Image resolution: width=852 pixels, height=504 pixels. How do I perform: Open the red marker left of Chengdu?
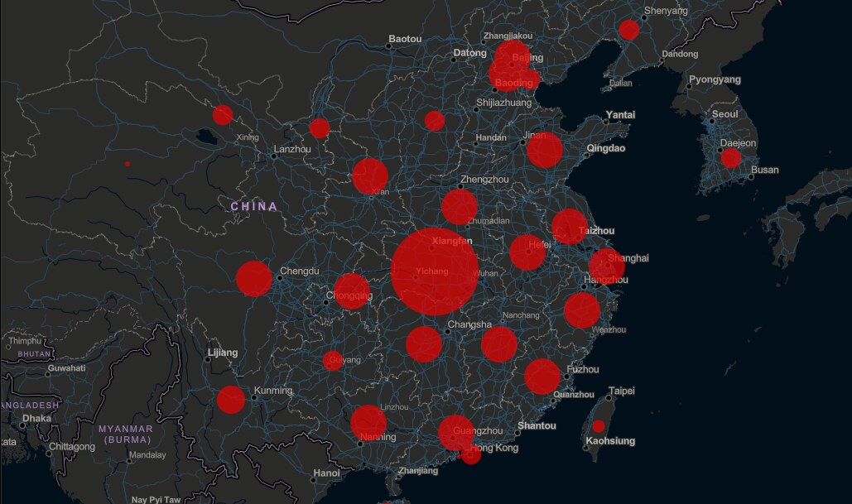coord(254,279)
